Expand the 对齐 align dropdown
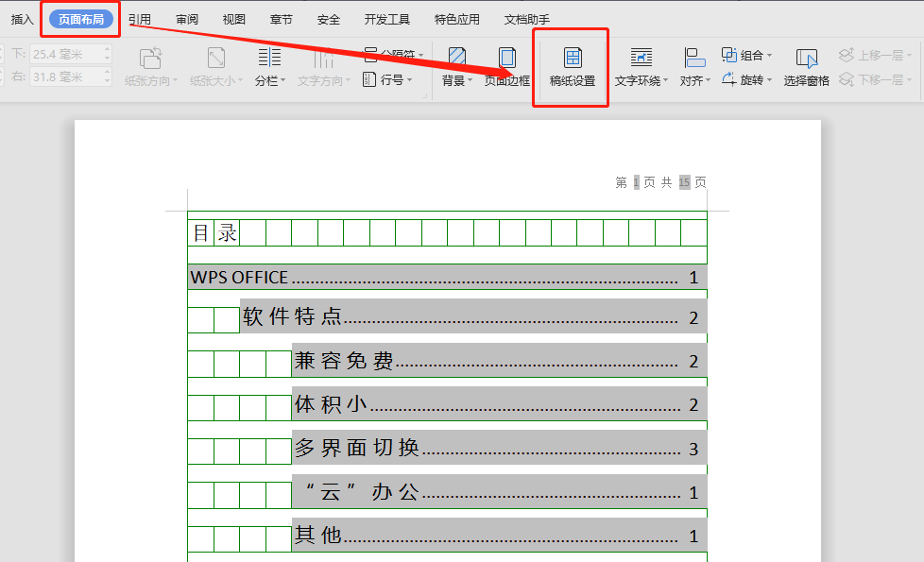 pyautogui.click(x=709, y=80)
